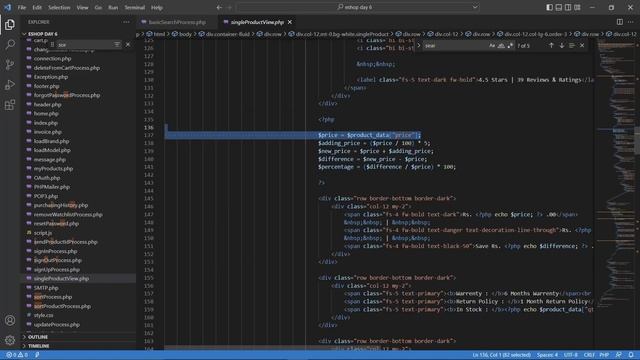Screen dimensions: 640x360
Task: Toggle Match Case in find widget
Action: point(492,46)
